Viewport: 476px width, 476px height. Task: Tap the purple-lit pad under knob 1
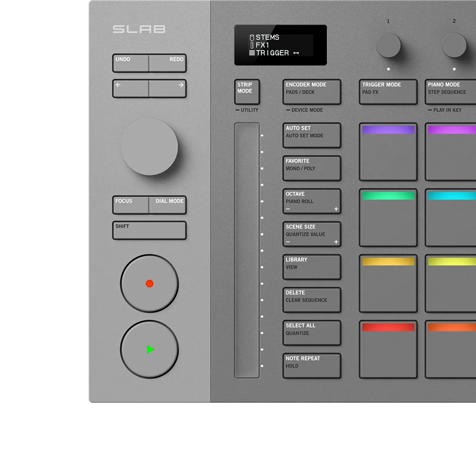point(388,152)
